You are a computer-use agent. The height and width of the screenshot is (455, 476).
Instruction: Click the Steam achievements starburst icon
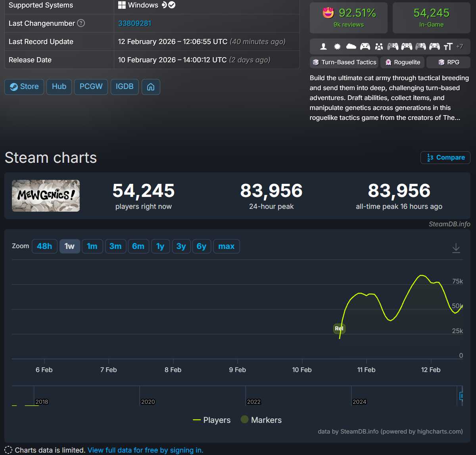click(x=337, y=46)
